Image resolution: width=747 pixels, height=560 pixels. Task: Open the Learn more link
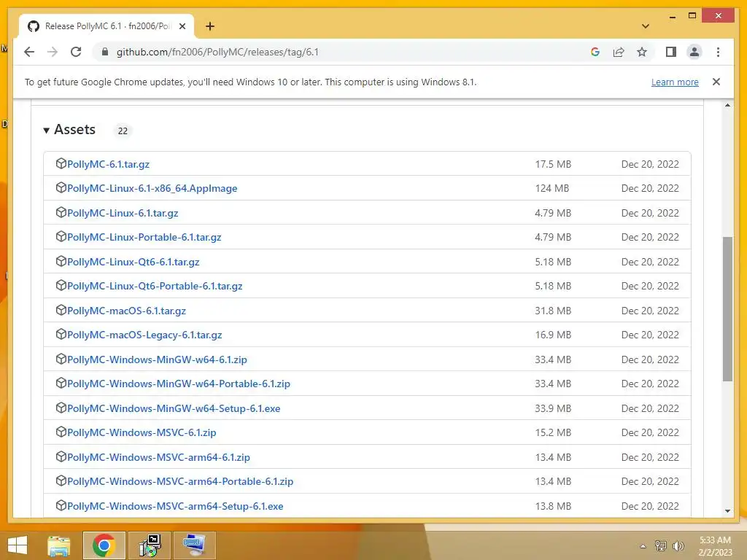tap(675, 82)
